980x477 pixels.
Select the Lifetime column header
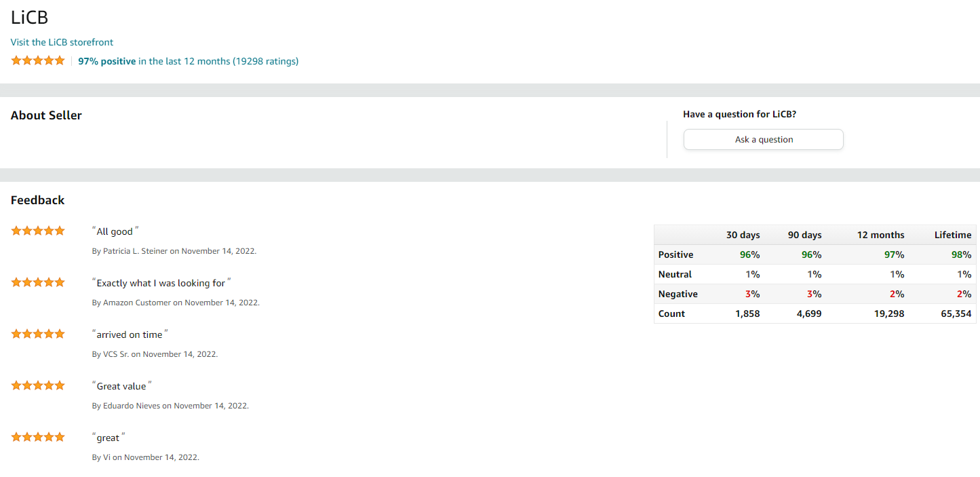tap(952, 235)
